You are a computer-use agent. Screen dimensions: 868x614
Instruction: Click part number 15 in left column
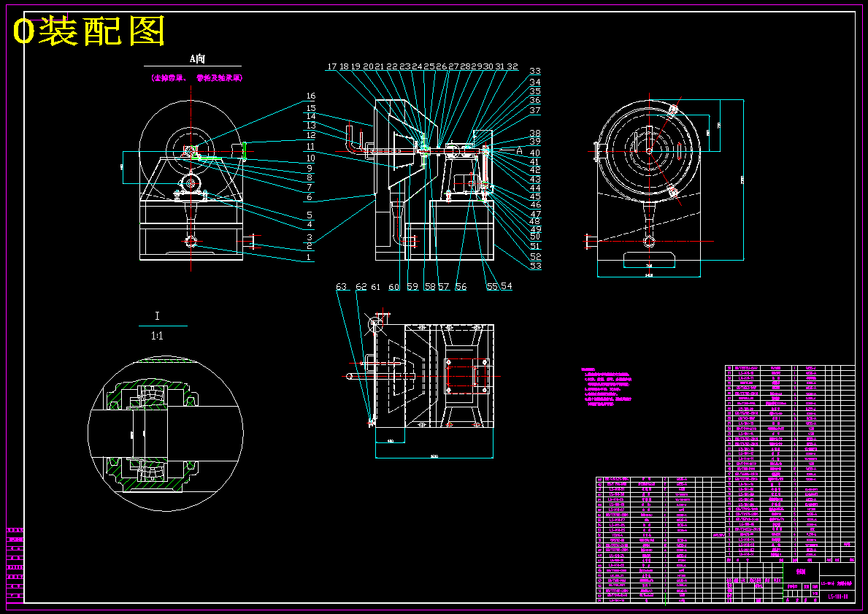coord(310,108)
